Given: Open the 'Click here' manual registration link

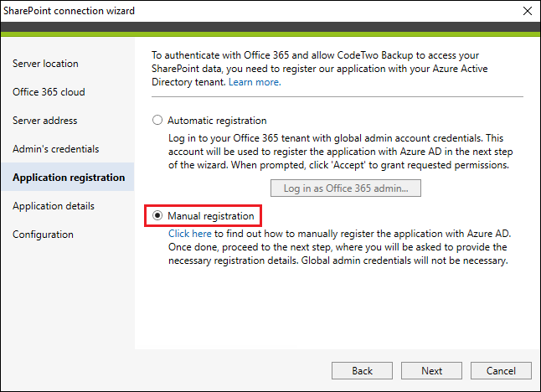Looking at the screenshot, I should (190, 234).
